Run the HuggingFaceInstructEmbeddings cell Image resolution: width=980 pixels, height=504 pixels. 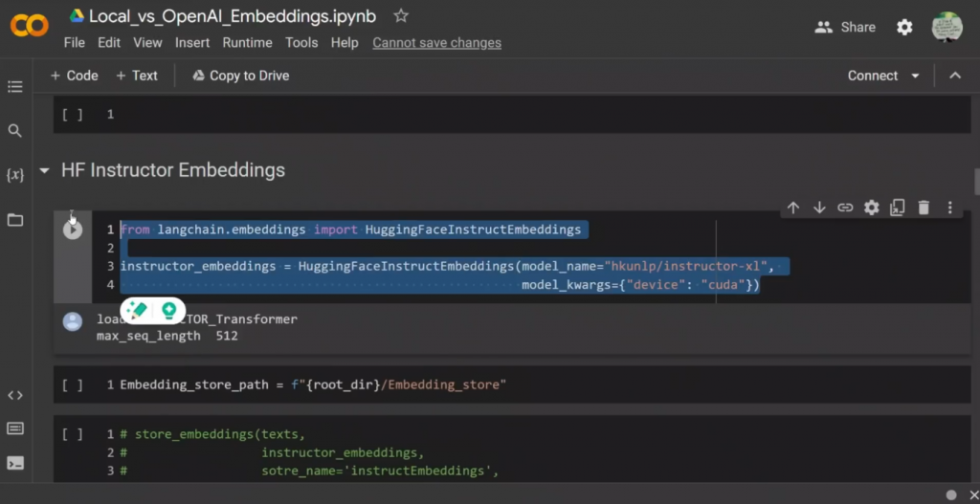coord(73,230)
